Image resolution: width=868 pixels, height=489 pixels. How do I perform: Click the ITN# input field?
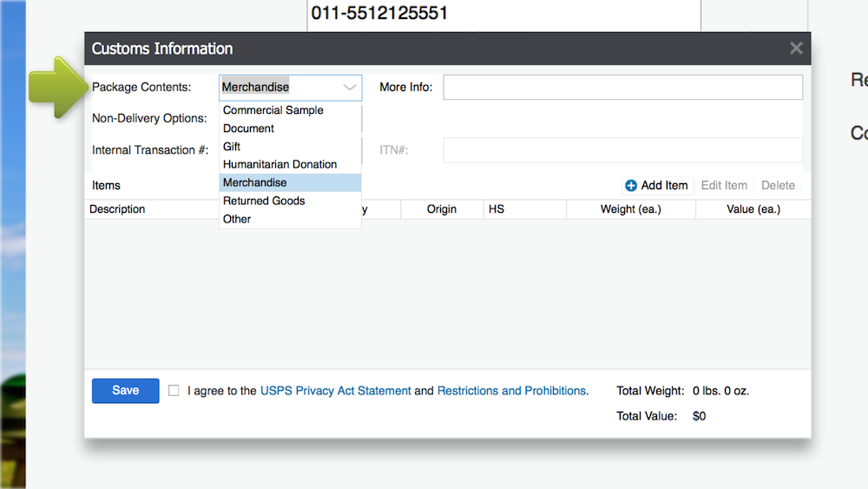click(622, 150)
